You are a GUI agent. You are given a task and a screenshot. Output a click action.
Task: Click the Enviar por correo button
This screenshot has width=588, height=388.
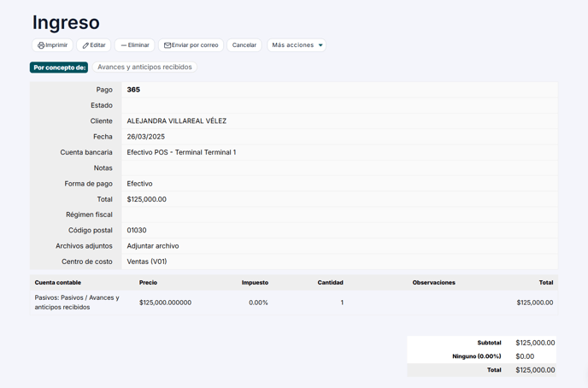191,45
